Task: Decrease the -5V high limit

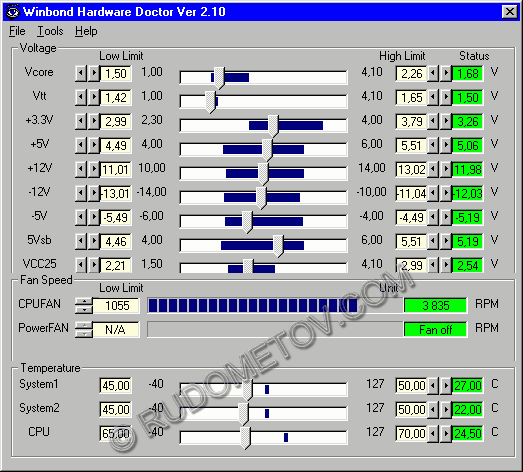Action: tap(433, 217)
